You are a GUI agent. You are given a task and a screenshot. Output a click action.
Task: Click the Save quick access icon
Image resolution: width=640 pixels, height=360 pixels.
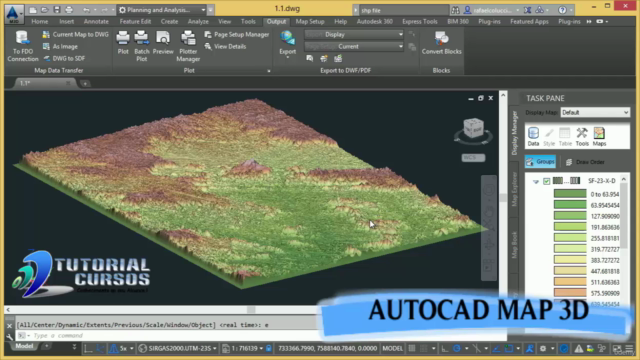click(x=57, y=10)
